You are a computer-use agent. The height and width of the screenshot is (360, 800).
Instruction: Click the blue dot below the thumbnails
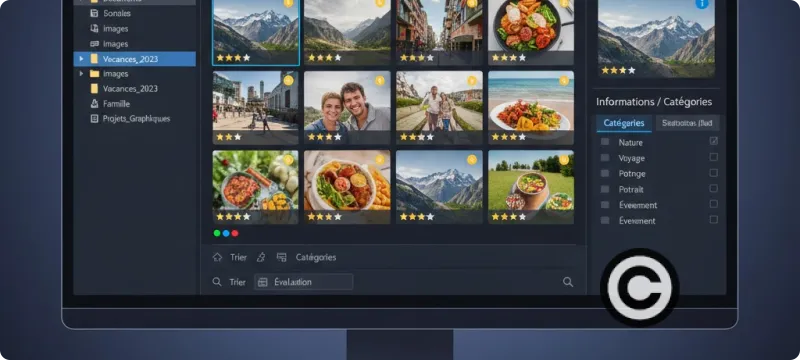point(226,233)
